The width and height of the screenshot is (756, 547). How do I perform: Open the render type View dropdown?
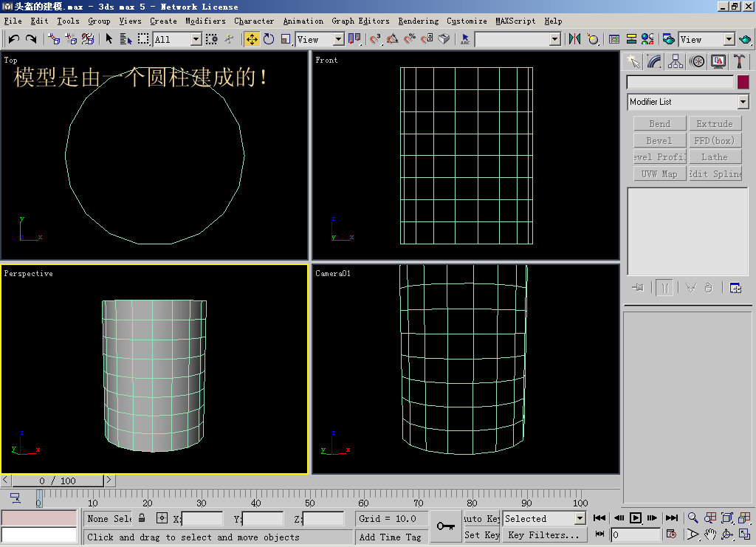pyautogui.click(x=729, y=40)
